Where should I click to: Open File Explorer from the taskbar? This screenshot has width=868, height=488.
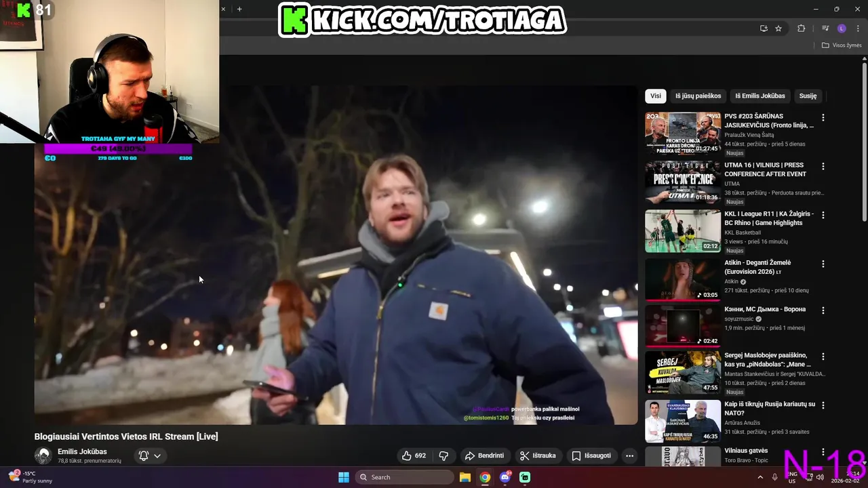(465, 477)
